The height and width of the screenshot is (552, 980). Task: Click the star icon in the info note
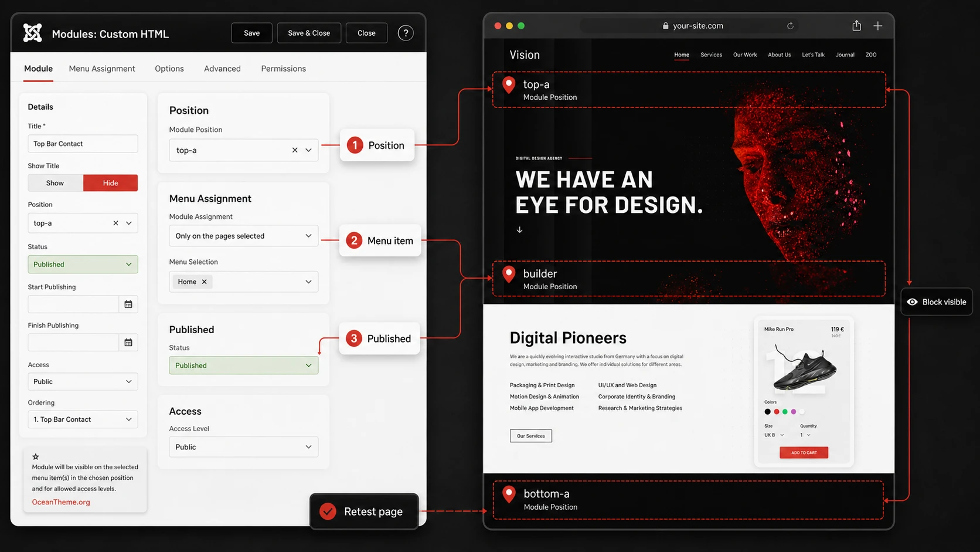(36, 456)
